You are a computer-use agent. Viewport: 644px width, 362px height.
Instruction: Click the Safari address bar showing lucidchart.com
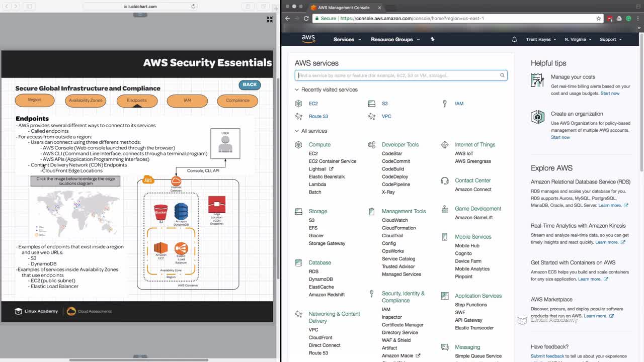point(140,7)
